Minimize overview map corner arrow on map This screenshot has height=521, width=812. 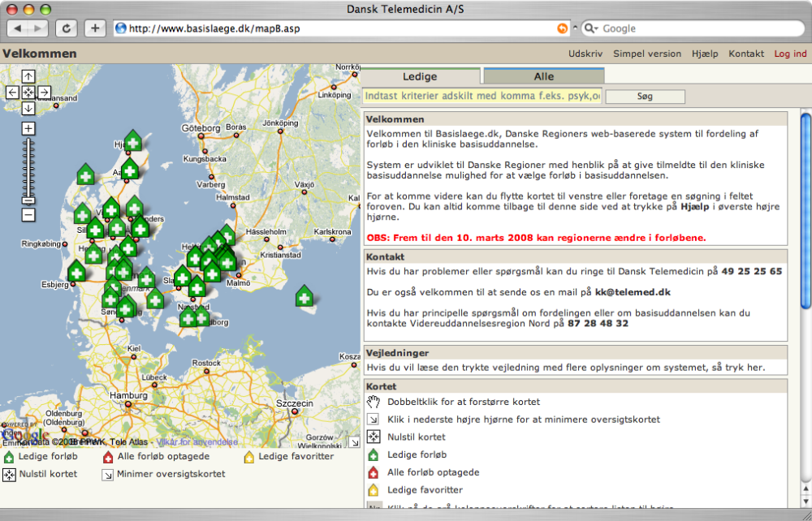(354, 442)
